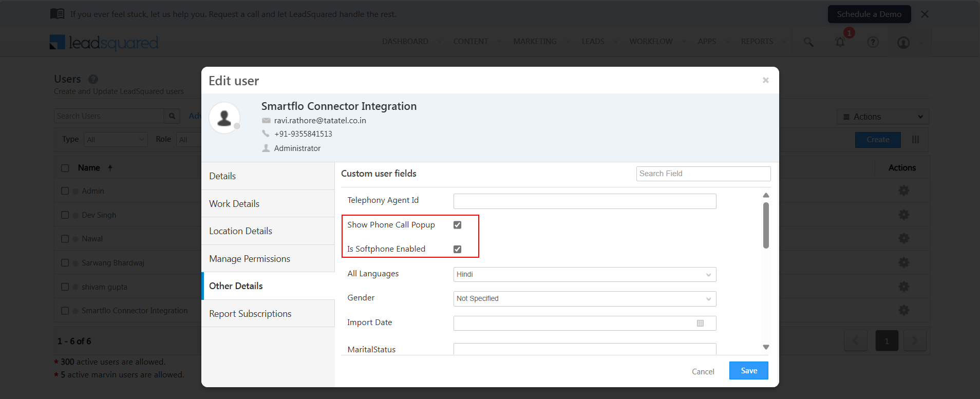Select the Other Details tab
The image size is (980, 399).
point(268,286)
